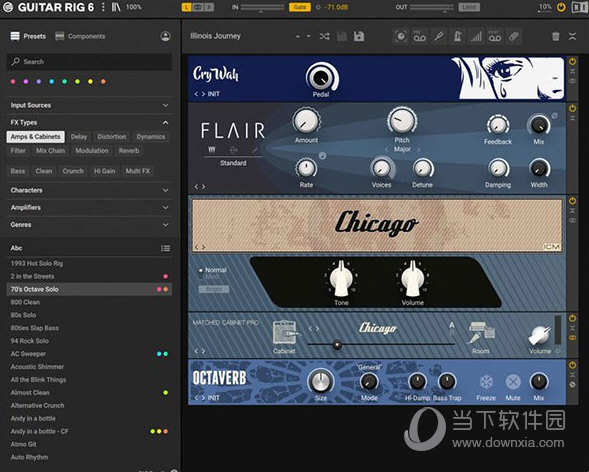Toggle CryWah module power button
Viewport: 589px width, 472px height.
tap(572, 61)
